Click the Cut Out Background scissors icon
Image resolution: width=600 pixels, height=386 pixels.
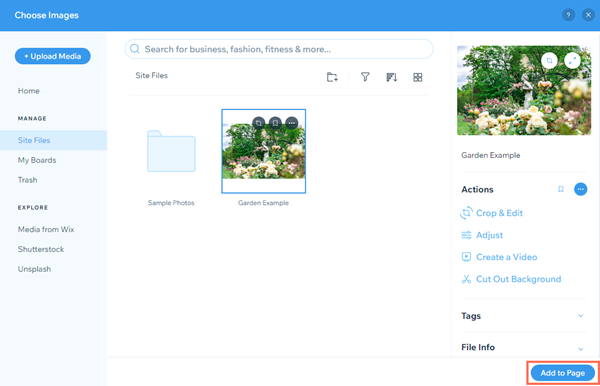(x=466, y=279)
